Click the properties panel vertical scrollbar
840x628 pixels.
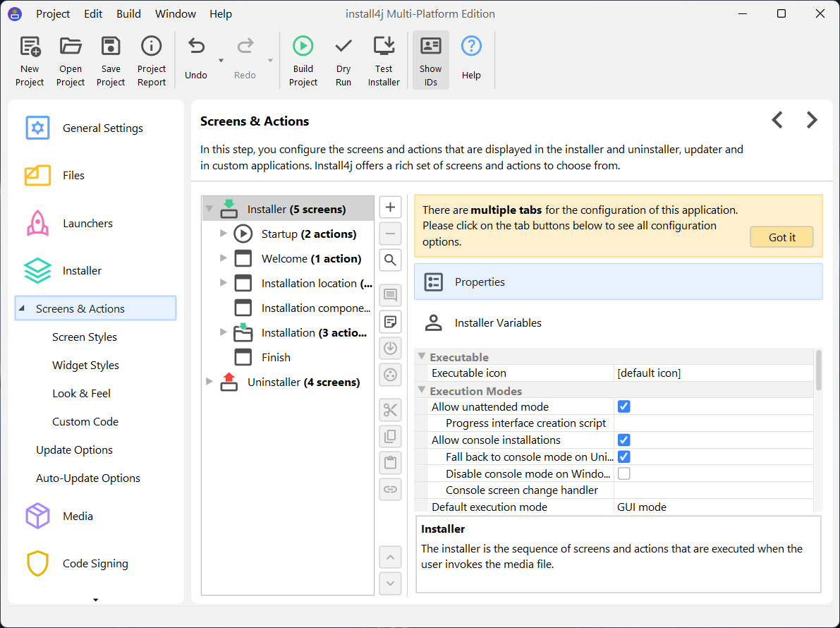coord(818,370)
